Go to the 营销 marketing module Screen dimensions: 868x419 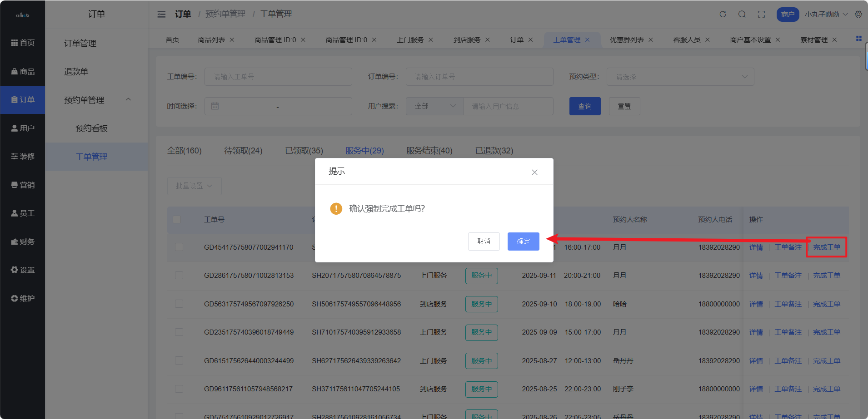[x=23, y=184]
